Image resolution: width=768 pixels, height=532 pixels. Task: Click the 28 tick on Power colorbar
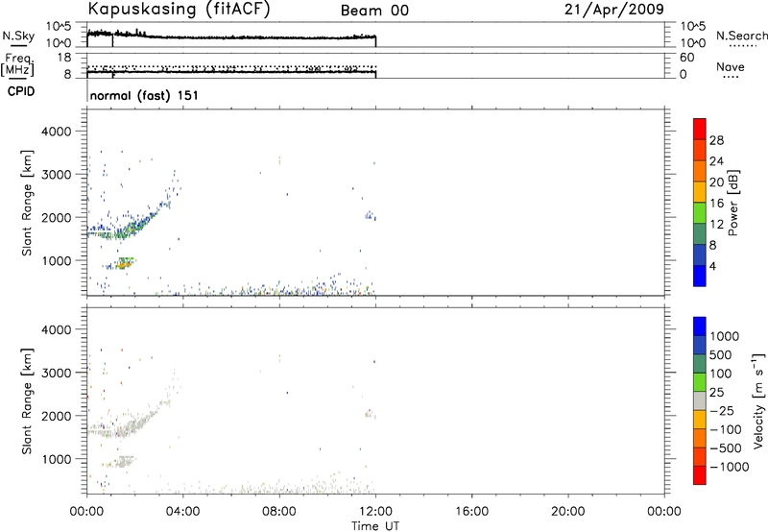[x=716, y=140]
